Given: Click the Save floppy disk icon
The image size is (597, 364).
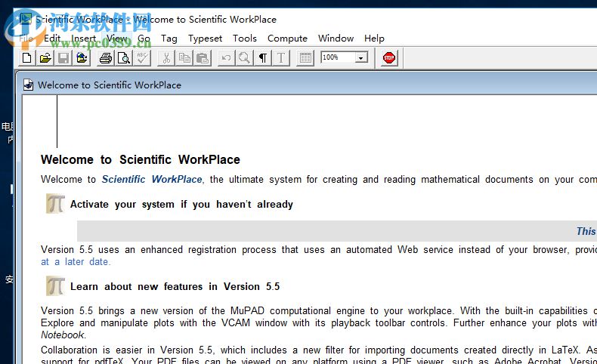Looking at the screenshot, I should pyautogui.click(x=63, y=58).
